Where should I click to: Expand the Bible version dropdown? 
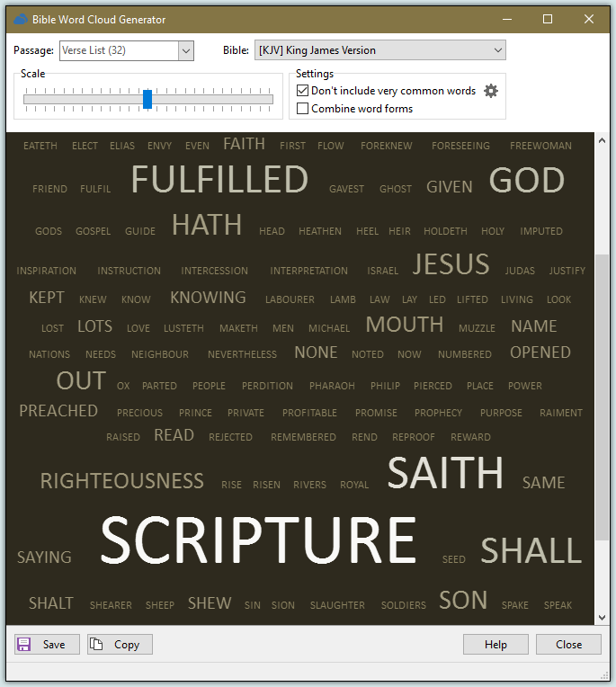pos(497,50)
